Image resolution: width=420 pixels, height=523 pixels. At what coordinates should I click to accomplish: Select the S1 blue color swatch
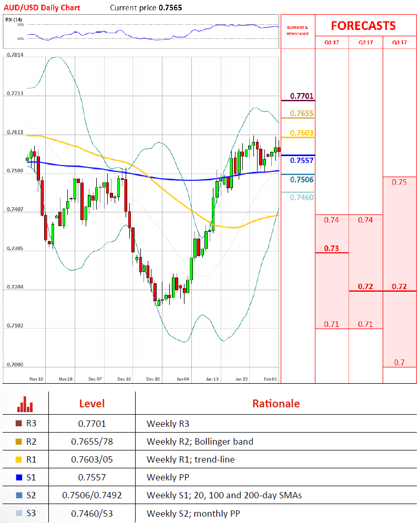point(19,477)
